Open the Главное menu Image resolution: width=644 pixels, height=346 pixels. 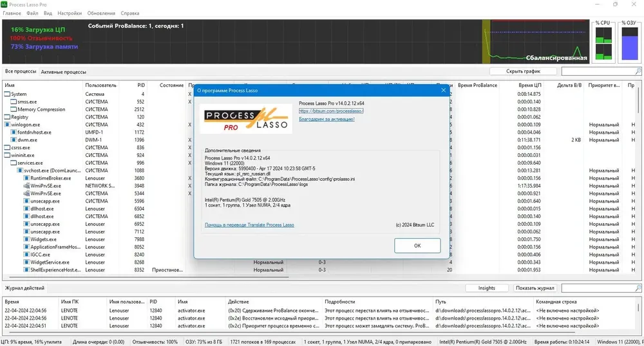point(12,13)
